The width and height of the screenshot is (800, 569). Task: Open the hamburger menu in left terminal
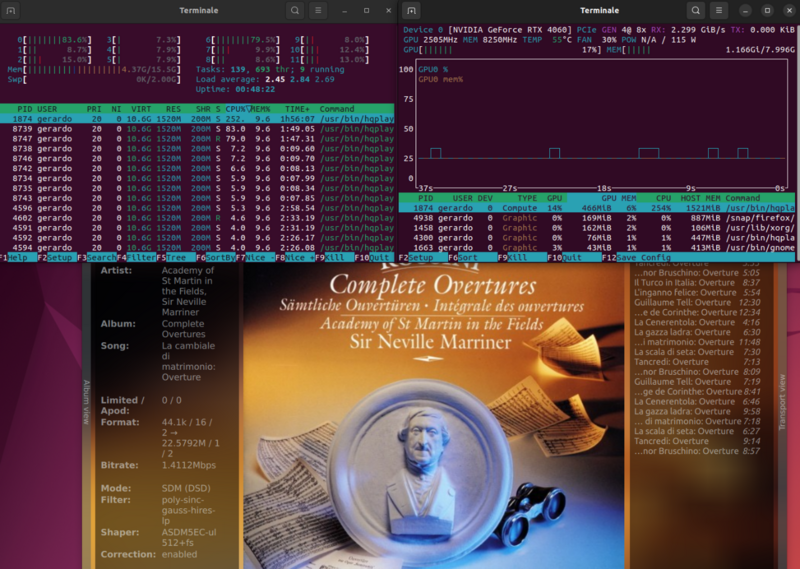click(x=319, y=10)
